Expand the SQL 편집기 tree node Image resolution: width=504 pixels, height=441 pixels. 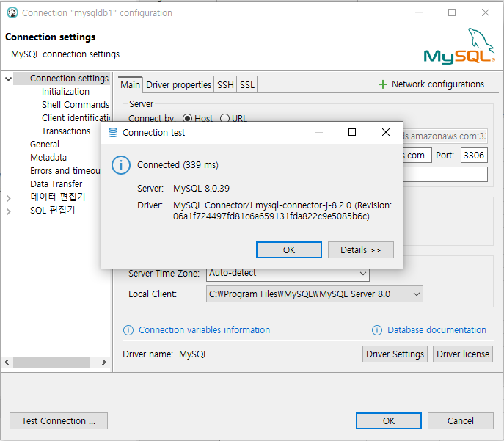click(9, 211)
